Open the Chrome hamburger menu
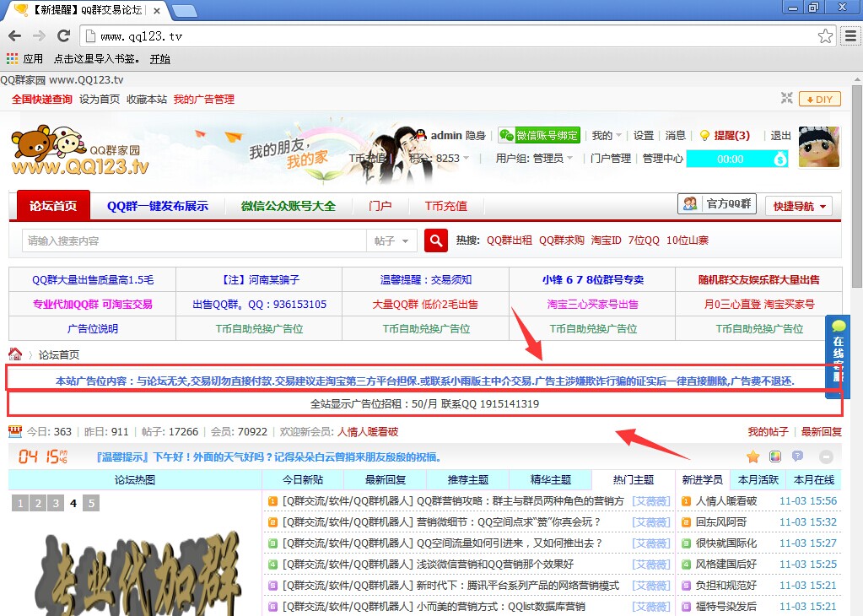863x616 pixels. click(x=850, y=36)
